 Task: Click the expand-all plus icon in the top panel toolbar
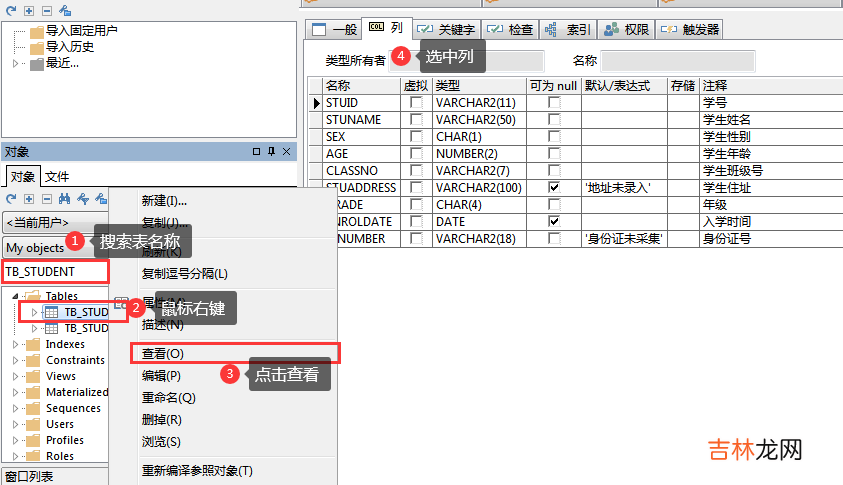28,10
